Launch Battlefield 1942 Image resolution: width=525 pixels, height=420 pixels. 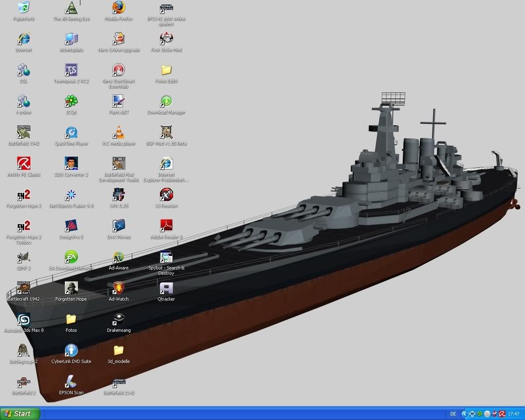pos(23,133)
